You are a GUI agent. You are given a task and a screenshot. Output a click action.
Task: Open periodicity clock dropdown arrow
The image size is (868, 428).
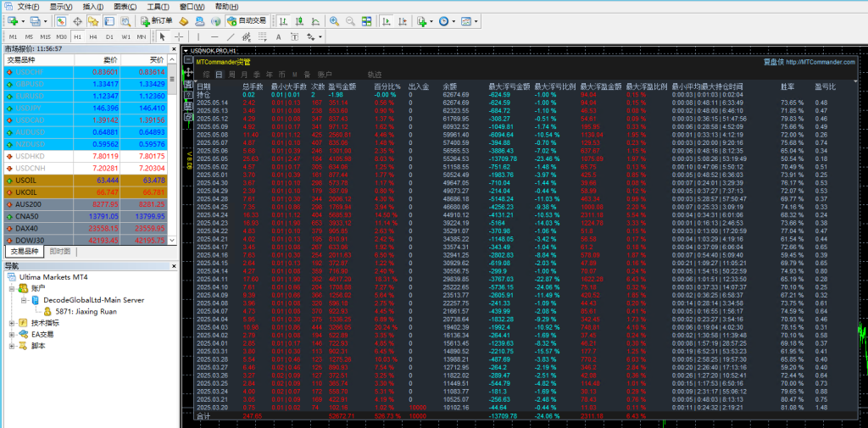coord(453,21)
